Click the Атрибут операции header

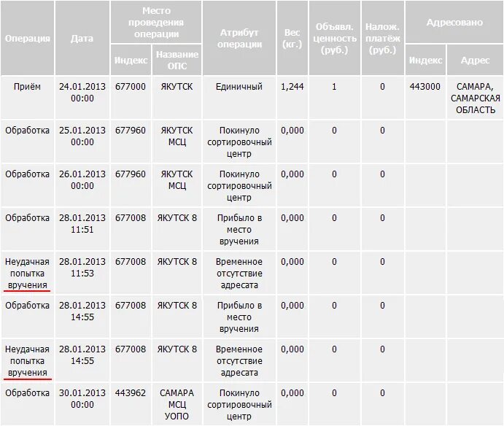[x=239, y=38]
